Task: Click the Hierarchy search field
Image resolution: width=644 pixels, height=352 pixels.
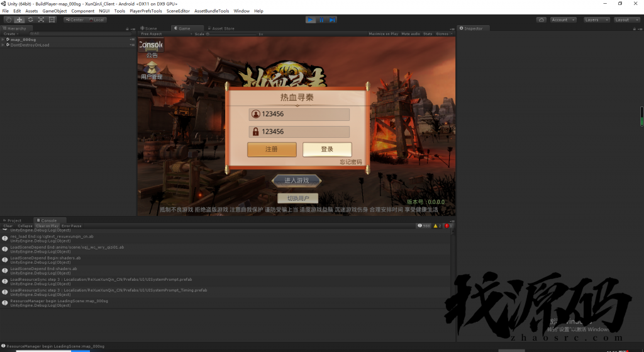Action: coord(80,34)
